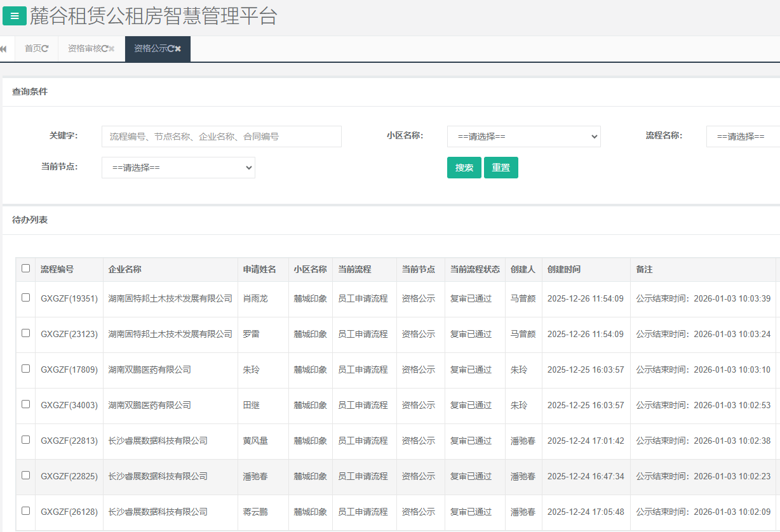The image size is (780, 532).
Task: Reload the 资格审核 tab using its refresh icon
Action: (105, 49)
